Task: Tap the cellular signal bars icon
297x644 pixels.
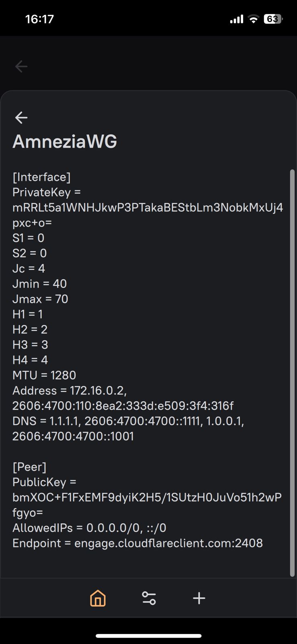Action: click(236, 19)
